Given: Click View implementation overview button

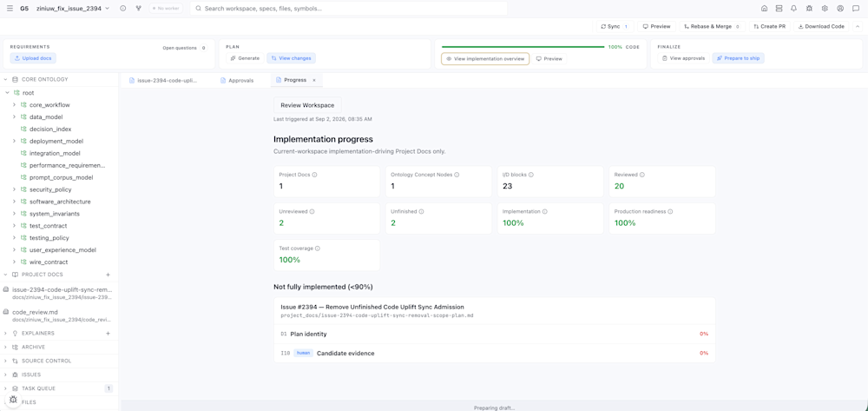Looking at the screenshot, I should (x=485, y=59).
